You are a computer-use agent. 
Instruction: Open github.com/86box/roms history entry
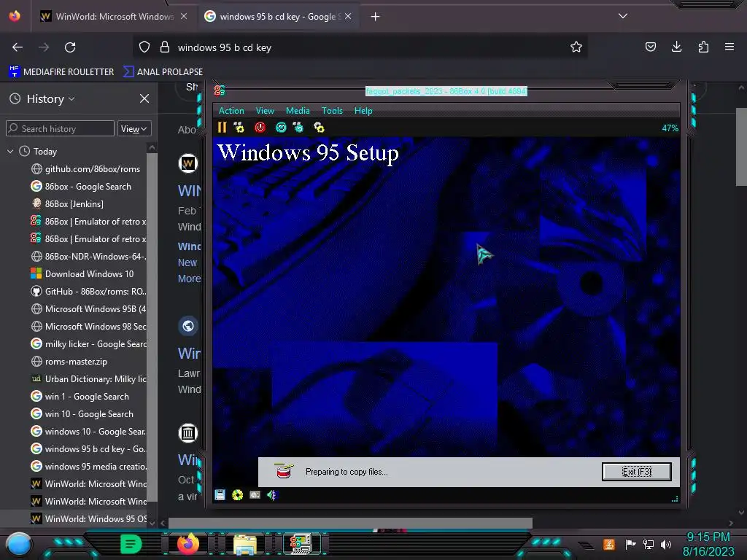tap(86, 169)
